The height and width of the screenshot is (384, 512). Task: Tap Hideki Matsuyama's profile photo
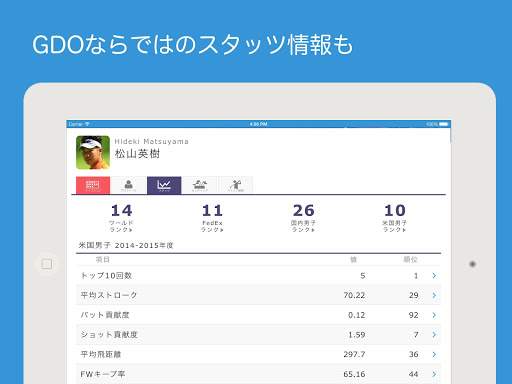93,152
